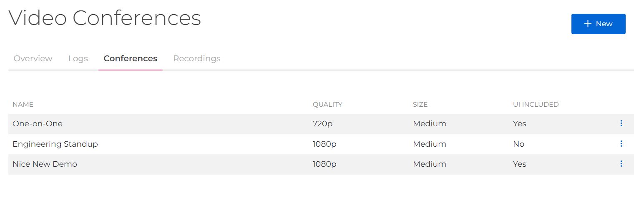Open options menu for One-on-One row
The width and height of the screenshot is (644, 198).
click(621, 123)
